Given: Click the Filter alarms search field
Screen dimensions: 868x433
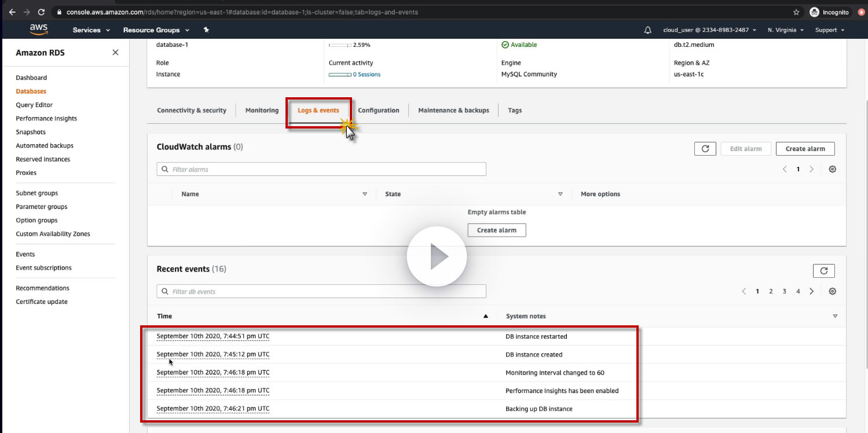Looking at the screenshot, I should [321, 169].
